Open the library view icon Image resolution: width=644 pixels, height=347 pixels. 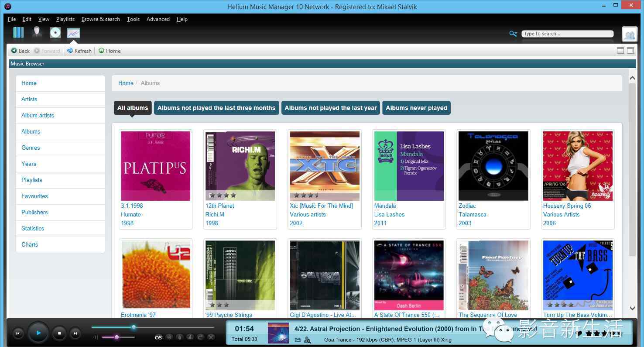[x=18, y=33]
